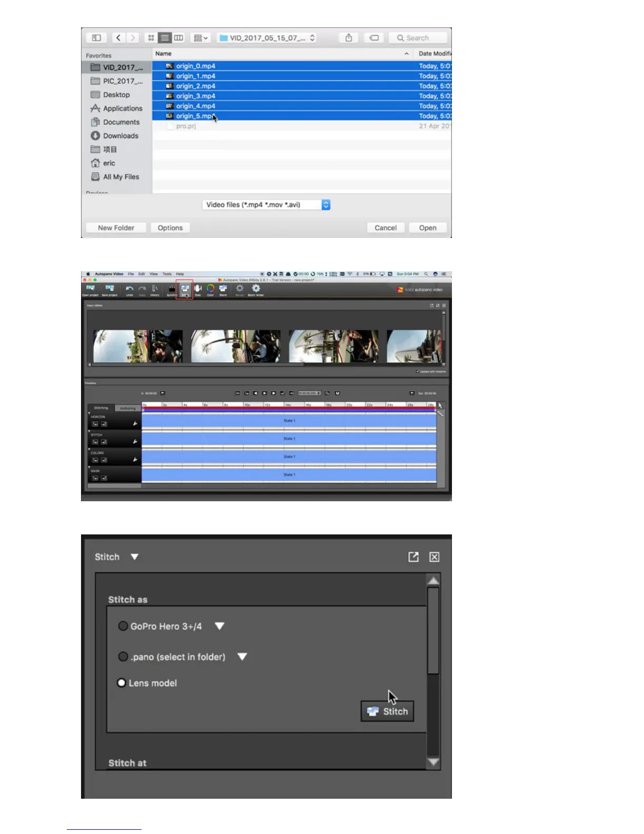The image size is (644, 834).
Task: Click the wrench icon in STITCH track
Action: (135, 442)
